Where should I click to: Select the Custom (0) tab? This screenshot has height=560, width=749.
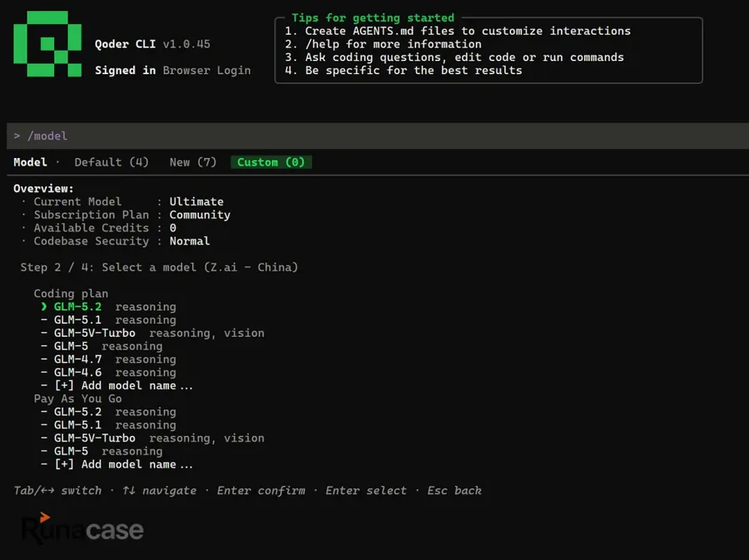click(x=270, y=162)
